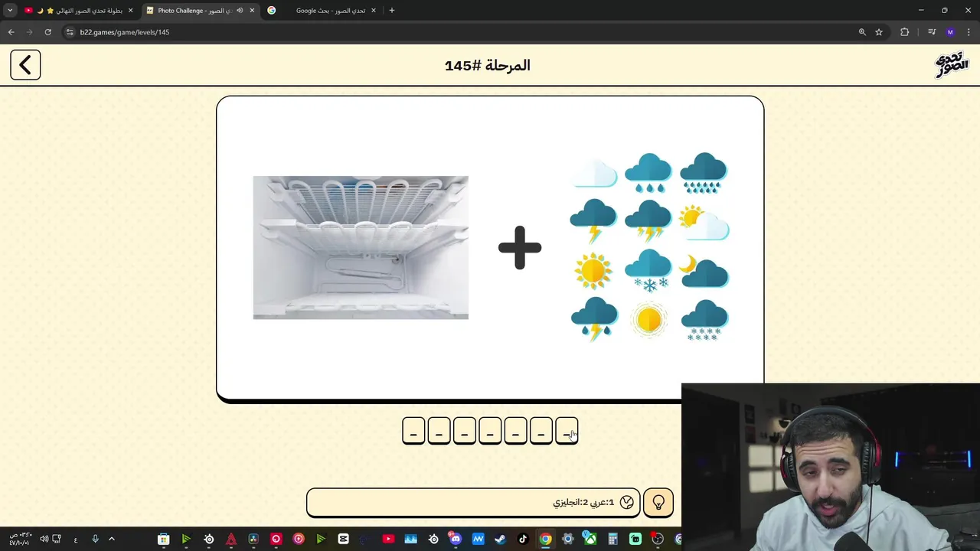Switch to the YouTube بطولة تحدي الصور tab
Image resolution: width=980 pixels, height=551 pixels.
78,11
